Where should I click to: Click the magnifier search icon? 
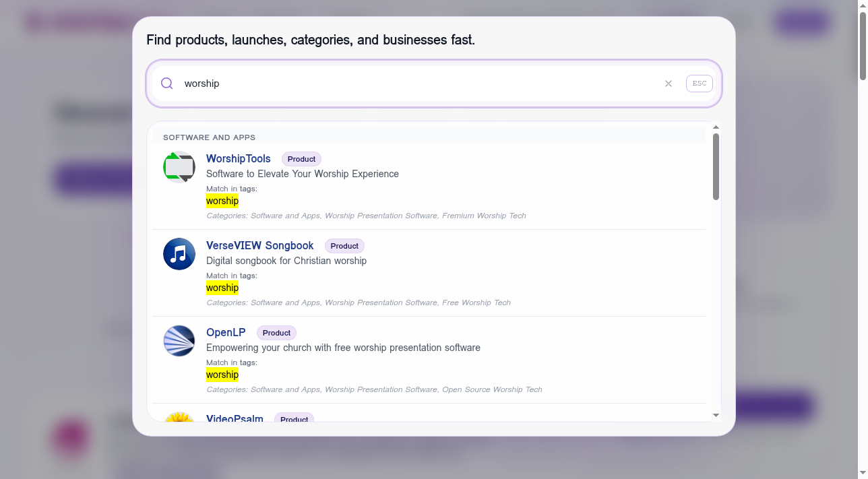click(x=167, y=84)
